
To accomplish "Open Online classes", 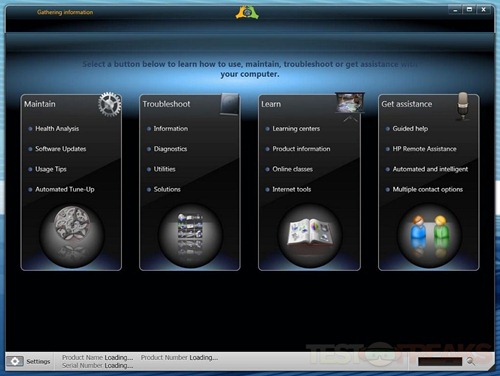I will tap(293, 169).
